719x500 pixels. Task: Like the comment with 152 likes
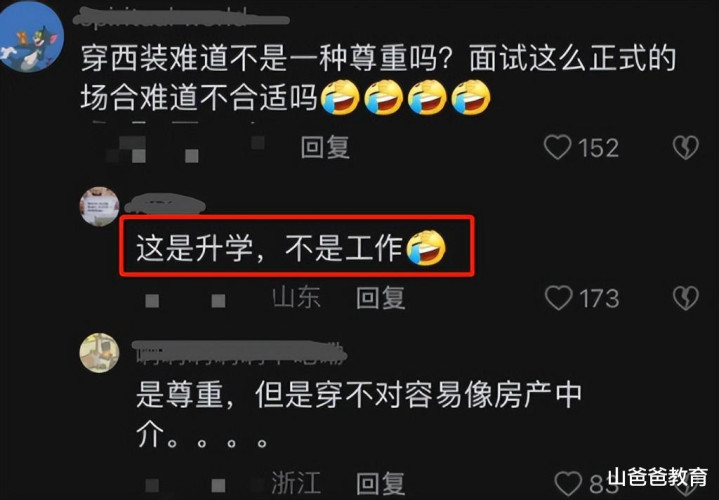(x=557, y=148)
